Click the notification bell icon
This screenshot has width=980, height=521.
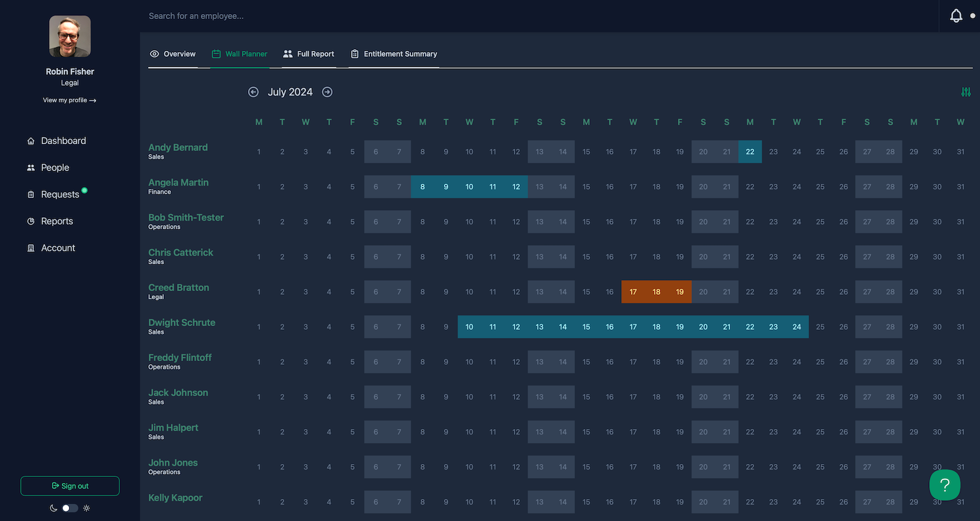956,16
